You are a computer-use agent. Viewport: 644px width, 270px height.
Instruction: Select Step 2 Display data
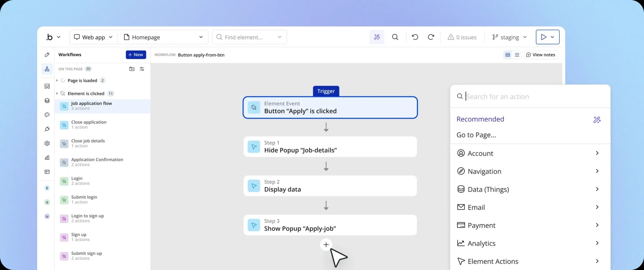tap(330, 186)
